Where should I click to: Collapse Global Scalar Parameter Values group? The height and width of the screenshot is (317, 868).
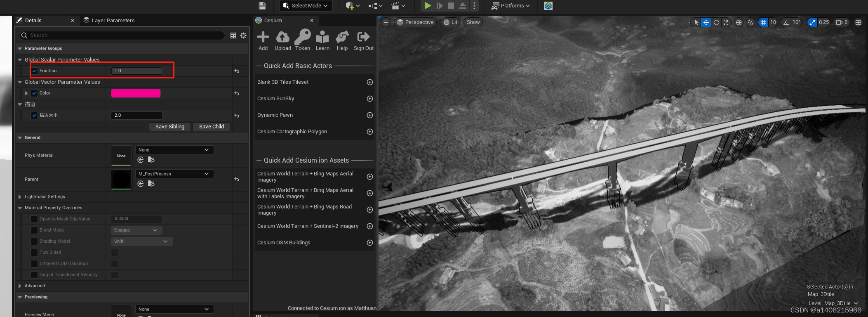20,60
